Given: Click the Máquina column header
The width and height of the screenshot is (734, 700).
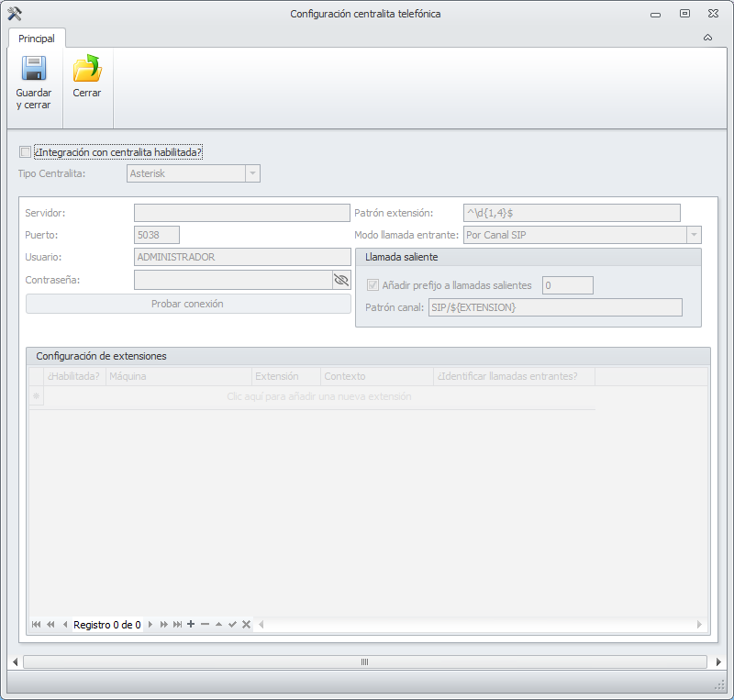Looking at the screenshot, I should (178, 376).
